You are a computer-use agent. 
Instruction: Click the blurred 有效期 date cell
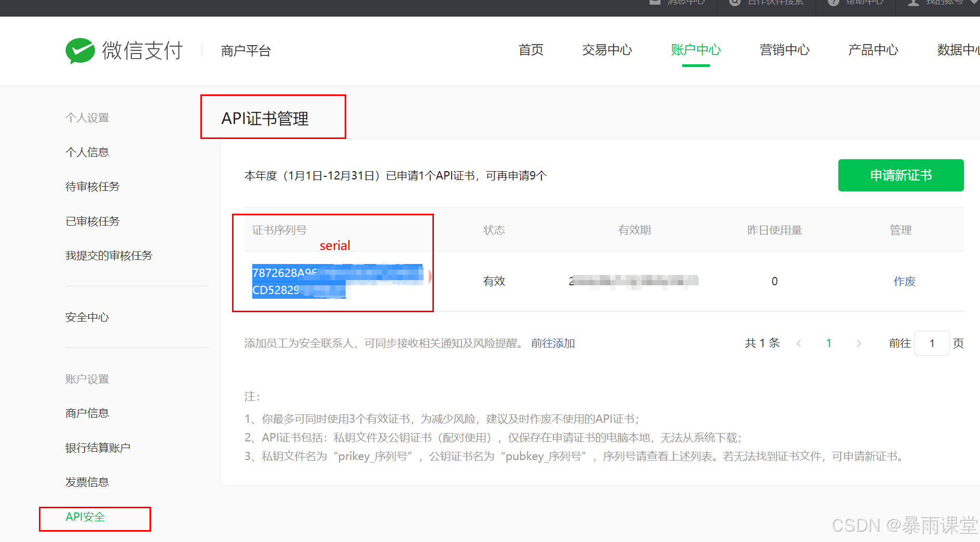click(633, 281)
